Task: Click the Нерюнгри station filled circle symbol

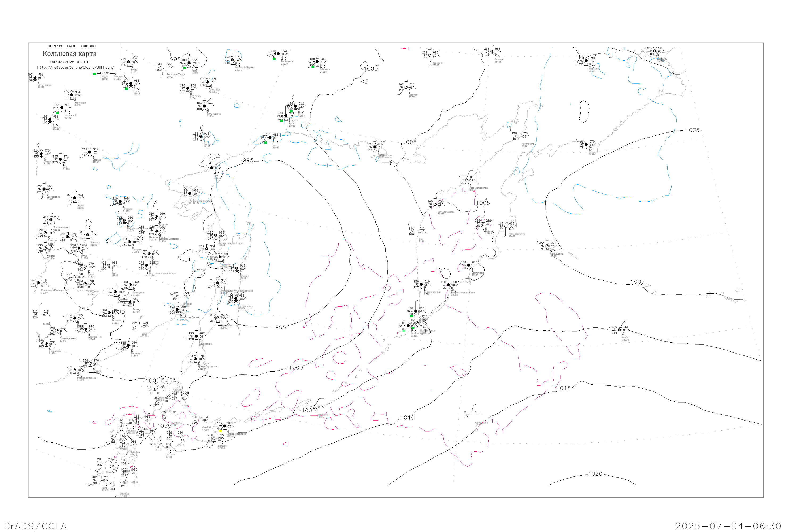Action: [72, 95]
